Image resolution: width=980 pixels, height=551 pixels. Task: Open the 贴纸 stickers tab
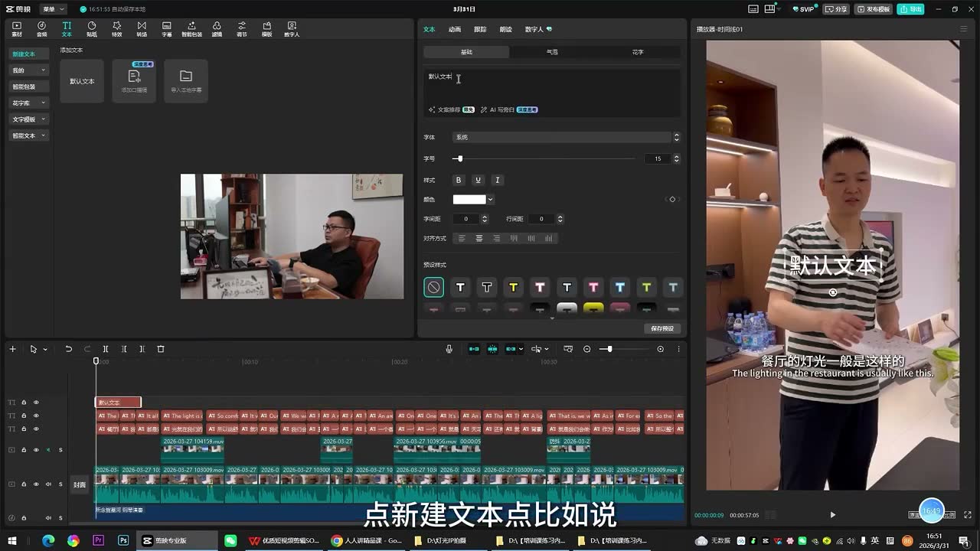pyautogui.click(x=92, y=29)
